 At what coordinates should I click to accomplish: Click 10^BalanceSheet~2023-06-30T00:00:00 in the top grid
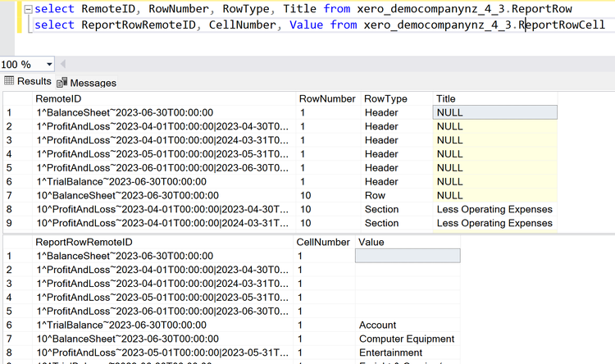pos(164,195)
